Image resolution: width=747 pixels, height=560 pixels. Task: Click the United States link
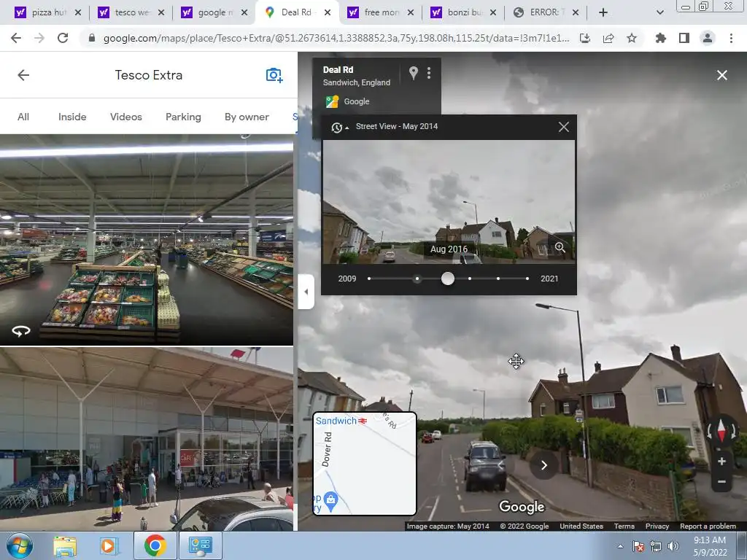click(581, 526)
